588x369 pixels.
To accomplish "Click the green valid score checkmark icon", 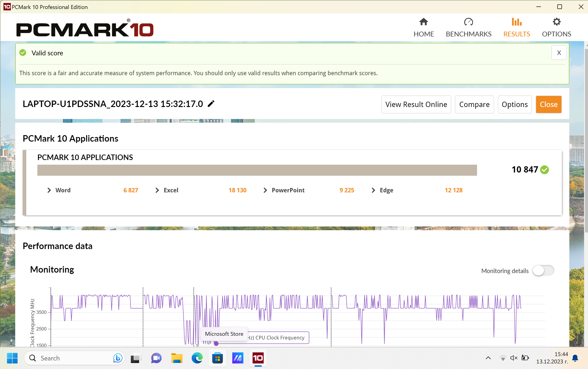I will coord(23,53).
